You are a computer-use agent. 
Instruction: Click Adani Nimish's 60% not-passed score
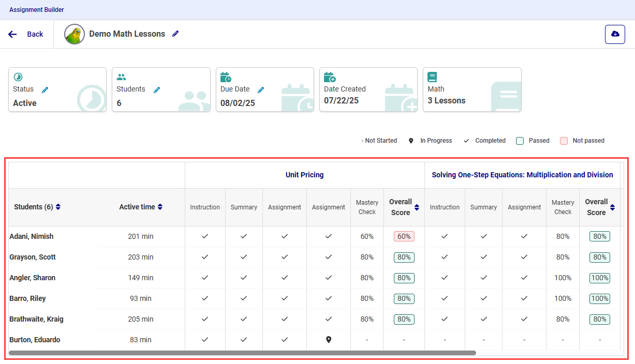[x=404, y=236]
